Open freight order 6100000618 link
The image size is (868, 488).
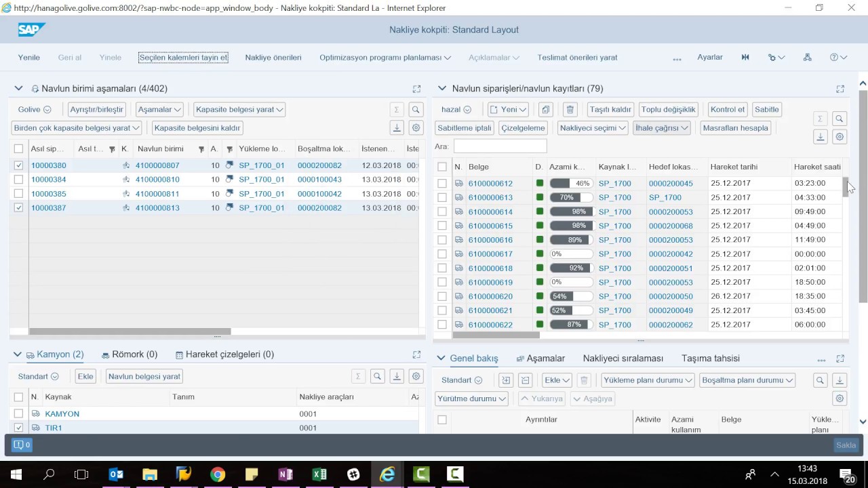490,268
